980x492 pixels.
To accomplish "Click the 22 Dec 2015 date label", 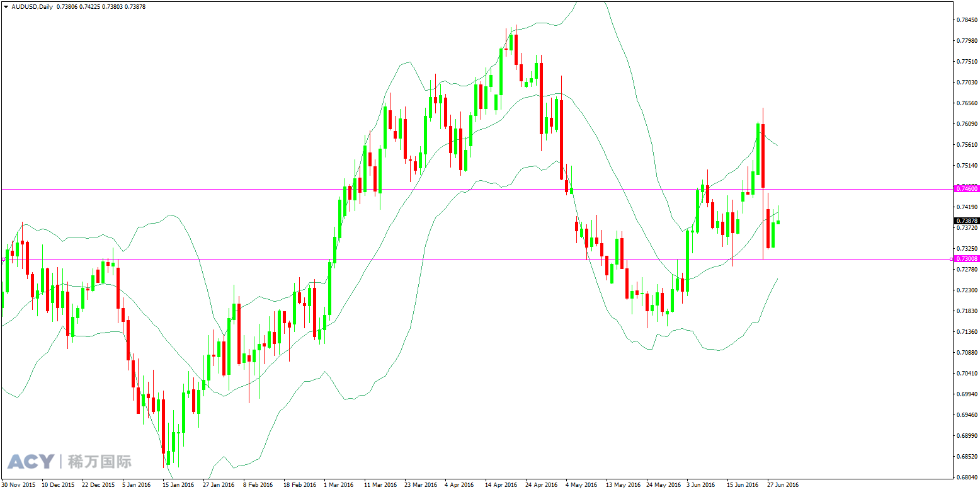I will tap(98, 486).
